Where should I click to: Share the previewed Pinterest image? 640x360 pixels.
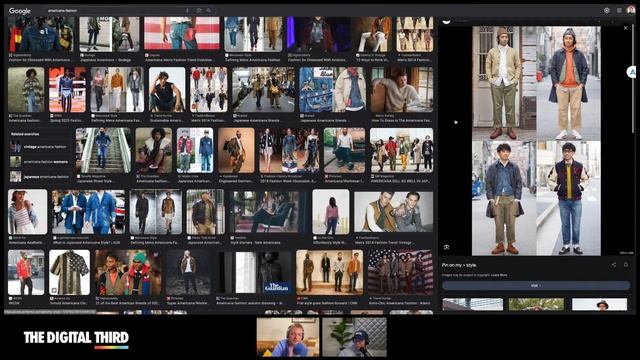pos(613,265)
